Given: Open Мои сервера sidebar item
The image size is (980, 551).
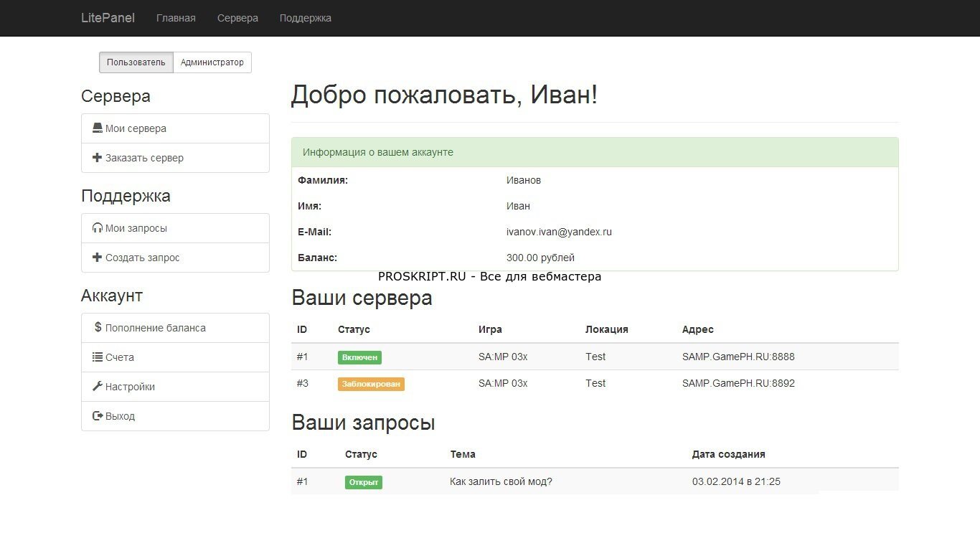Looking at the screenshot, I should 175,128.
